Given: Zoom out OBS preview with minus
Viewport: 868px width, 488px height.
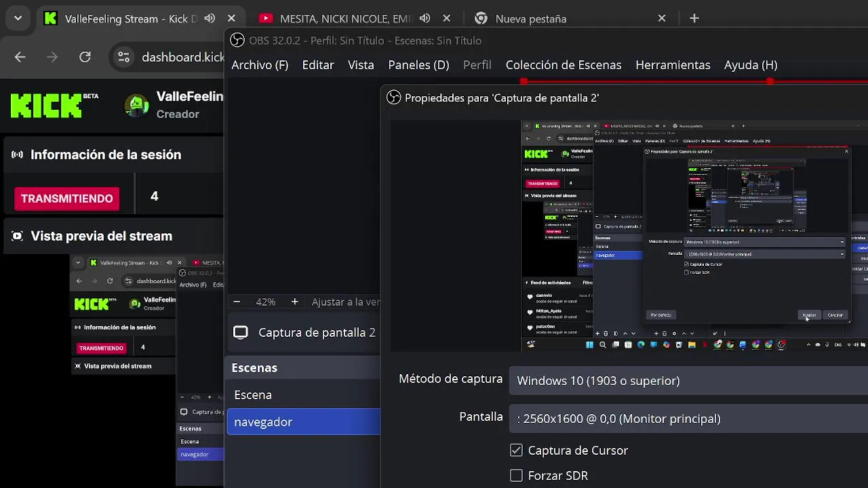Looking at the screenshot, I should [237, 302].
